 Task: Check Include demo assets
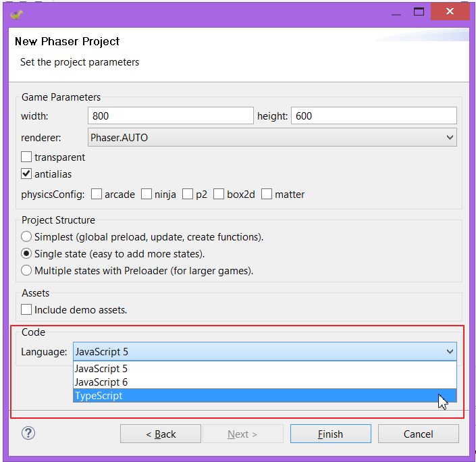click(x=26, y=309)
